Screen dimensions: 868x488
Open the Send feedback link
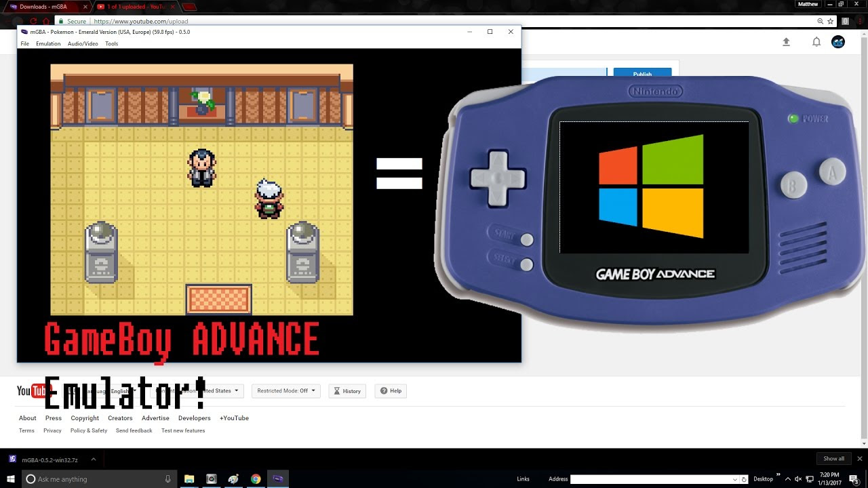click(x=134, y=430)
